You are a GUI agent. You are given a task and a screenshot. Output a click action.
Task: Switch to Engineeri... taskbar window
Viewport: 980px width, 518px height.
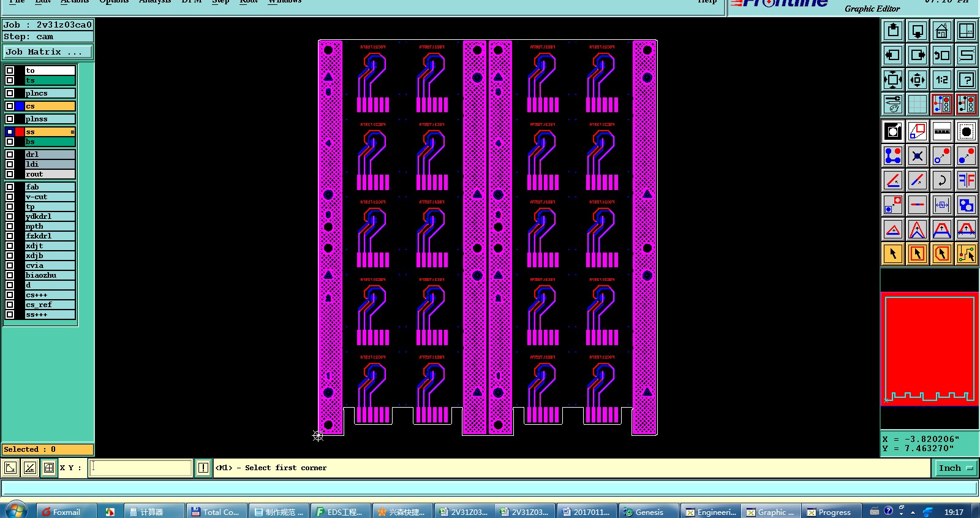tap(710, 512)
